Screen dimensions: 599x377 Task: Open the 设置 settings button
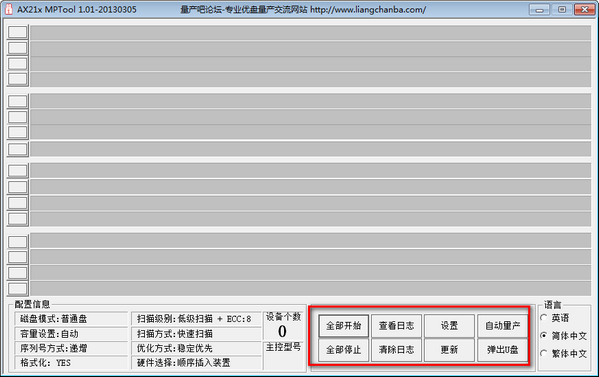(449, 326)
